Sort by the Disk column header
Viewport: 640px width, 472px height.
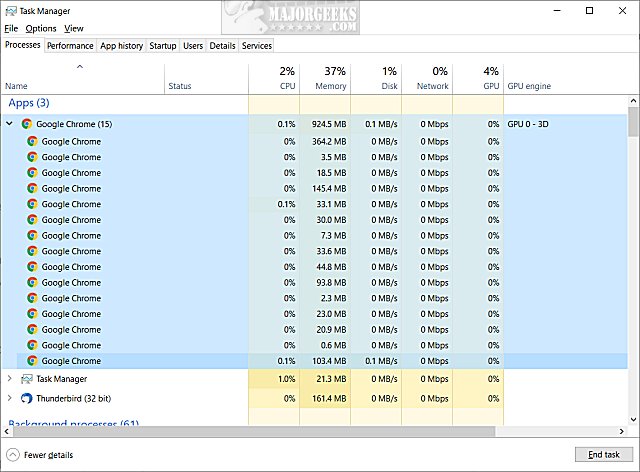(x=376, y=78)
